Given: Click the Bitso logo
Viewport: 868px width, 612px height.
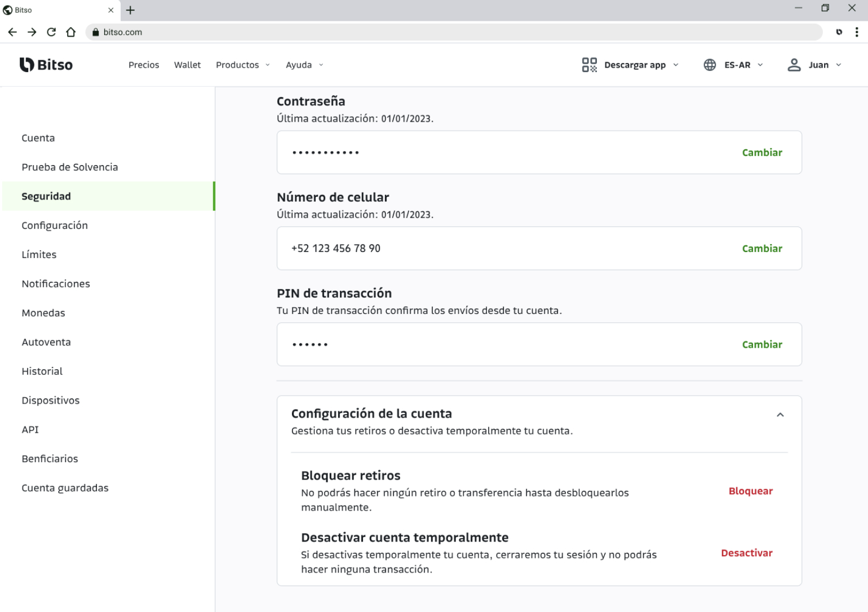Looking at the screenshot, I should [46, 65].
